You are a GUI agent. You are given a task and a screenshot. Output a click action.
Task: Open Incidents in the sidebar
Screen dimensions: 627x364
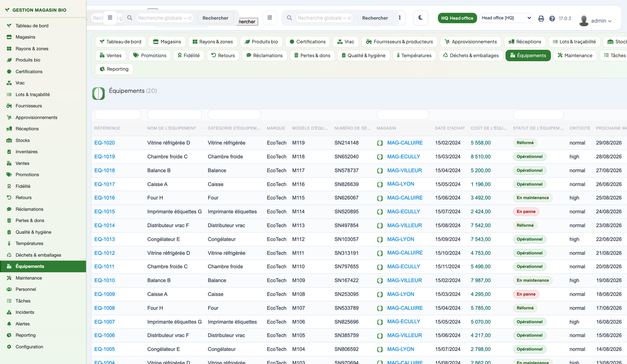point(43,312)
